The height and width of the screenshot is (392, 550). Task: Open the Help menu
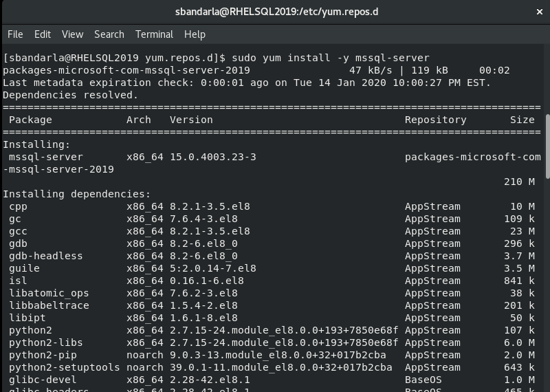195,34
